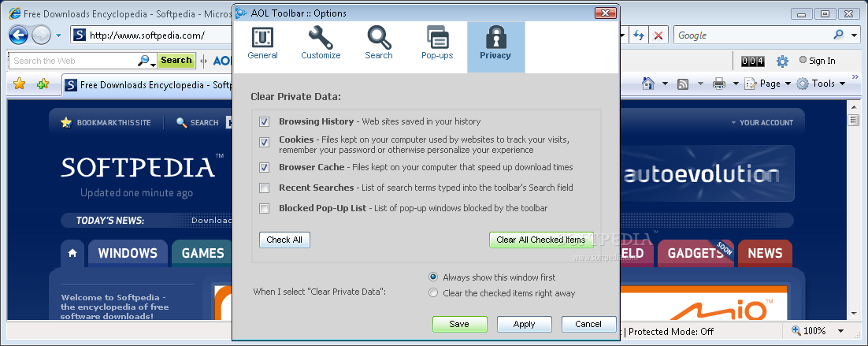Check the Recent Searches checkbox
Screen dimensions: 868x346
coord(265,188)
